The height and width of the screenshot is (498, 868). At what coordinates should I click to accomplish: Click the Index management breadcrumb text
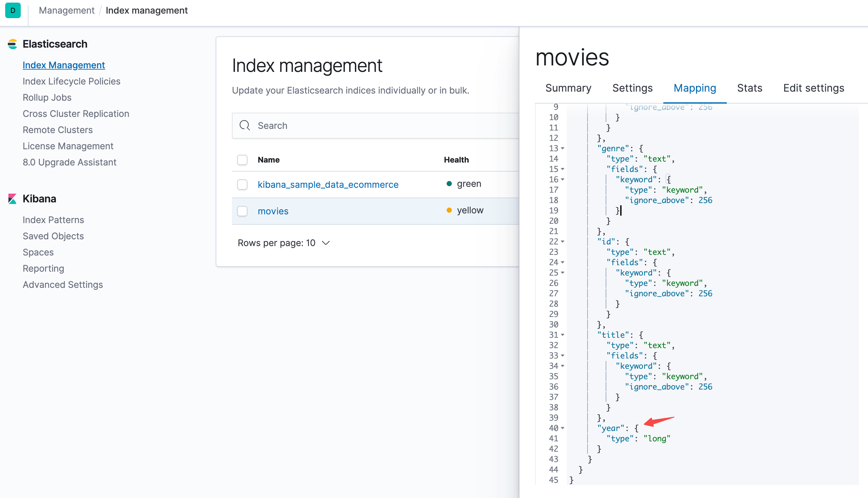[x=146, y=10]
